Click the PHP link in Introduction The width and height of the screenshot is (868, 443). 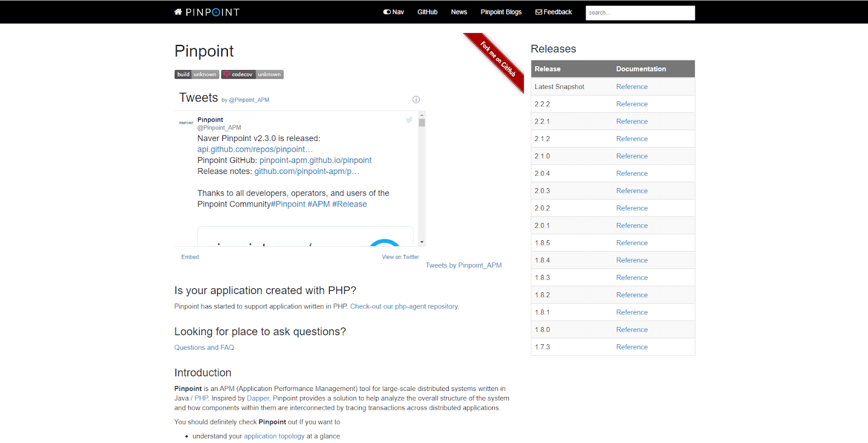point(201,398)
